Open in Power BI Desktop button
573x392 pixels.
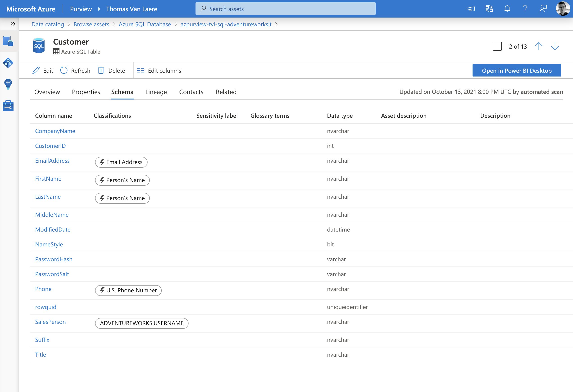(x=516, y=70)
